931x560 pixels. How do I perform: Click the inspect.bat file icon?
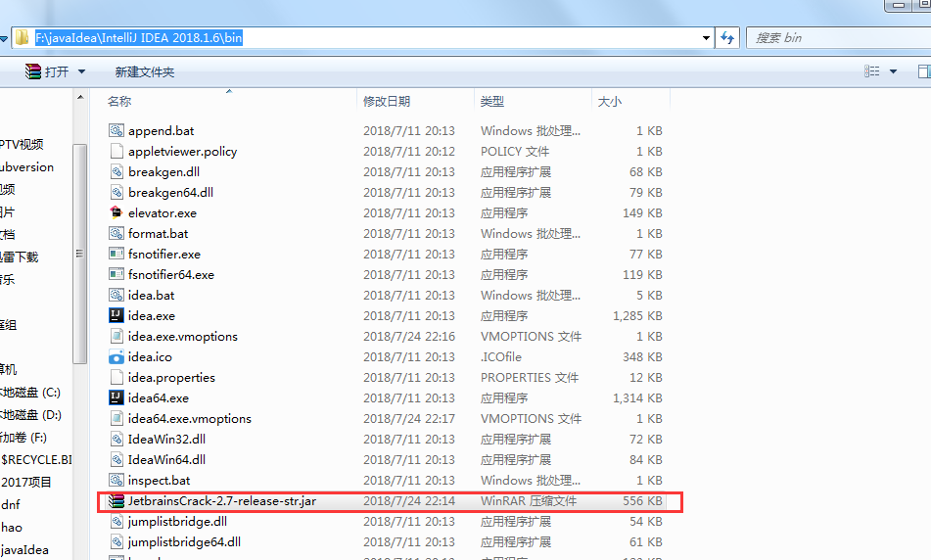click(x=116, y=480)
